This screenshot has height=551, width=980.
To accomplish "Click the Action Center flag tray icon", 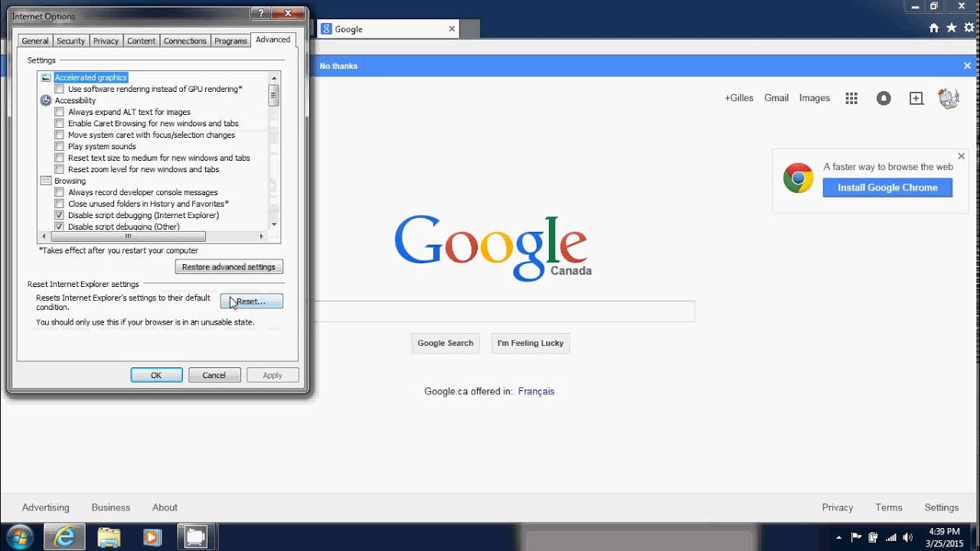I will click(x=857, y=537).
